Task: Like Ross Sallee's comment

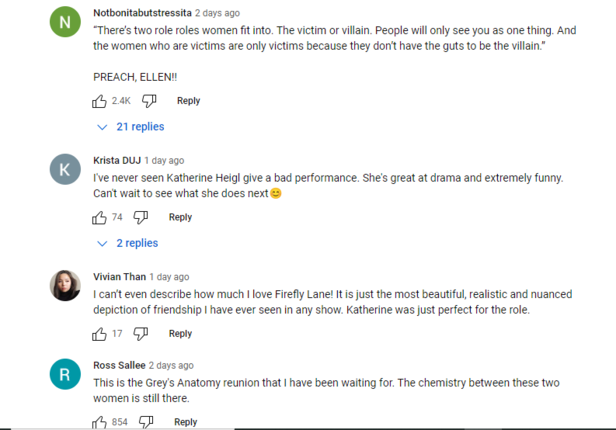Action: 99,422
